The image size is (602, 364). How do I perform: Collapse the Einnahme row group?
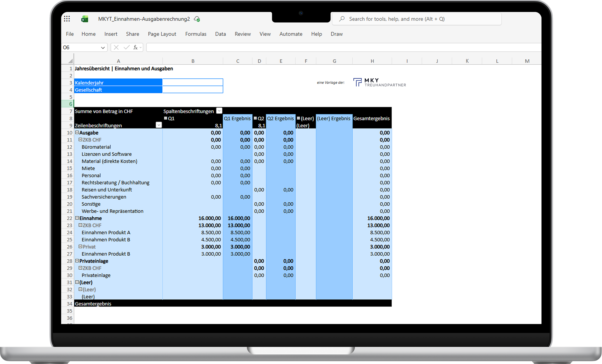coord(77,218)
